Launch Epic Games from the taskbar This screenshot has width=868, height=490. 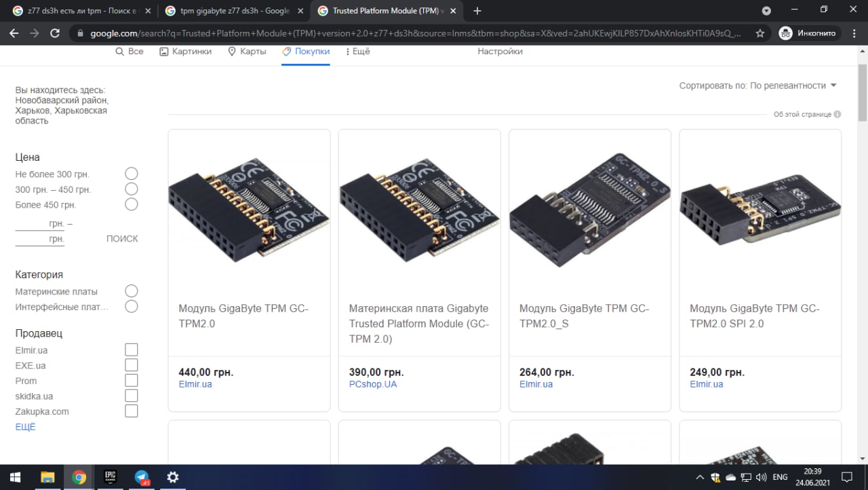[110, 476]
